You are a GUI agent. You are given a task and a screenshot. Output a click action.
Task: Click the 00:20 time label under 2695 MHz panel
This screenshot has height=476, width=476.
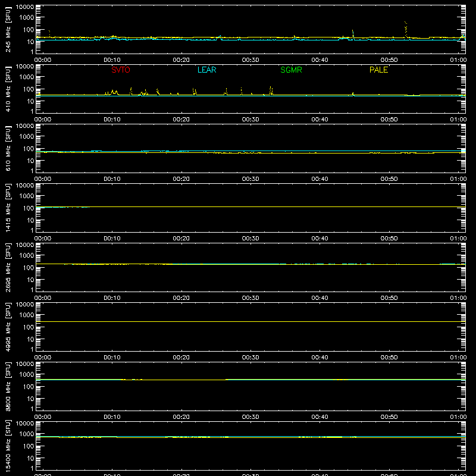181,298
